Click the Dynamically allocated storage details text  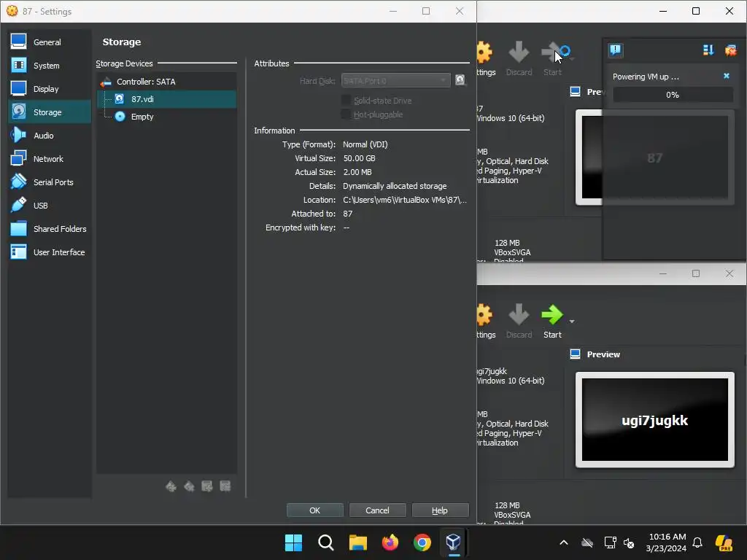pos(395,186)
